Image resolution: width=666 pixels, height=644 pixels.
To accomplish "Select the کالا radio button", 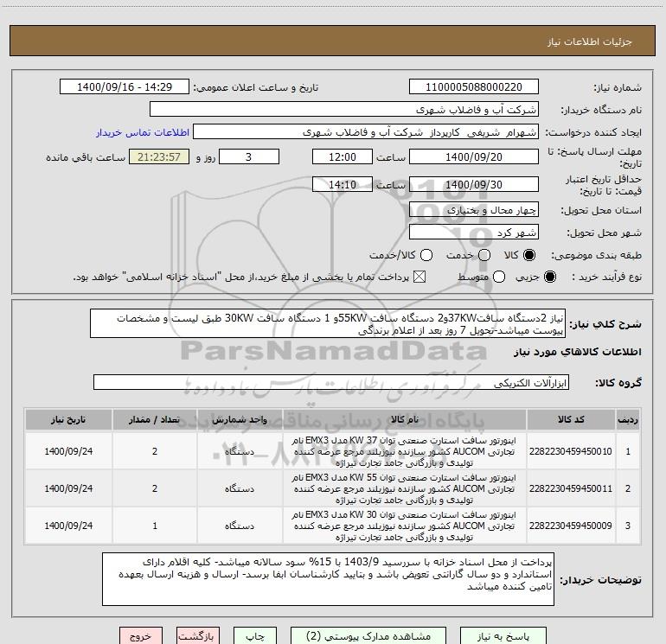I will (529, 255).
